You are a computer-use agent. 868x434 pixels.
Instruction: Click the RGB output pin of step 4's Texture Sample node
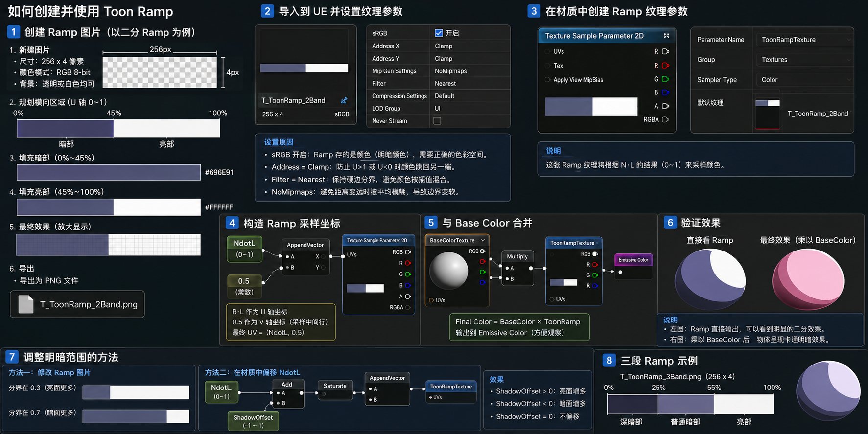408,252
